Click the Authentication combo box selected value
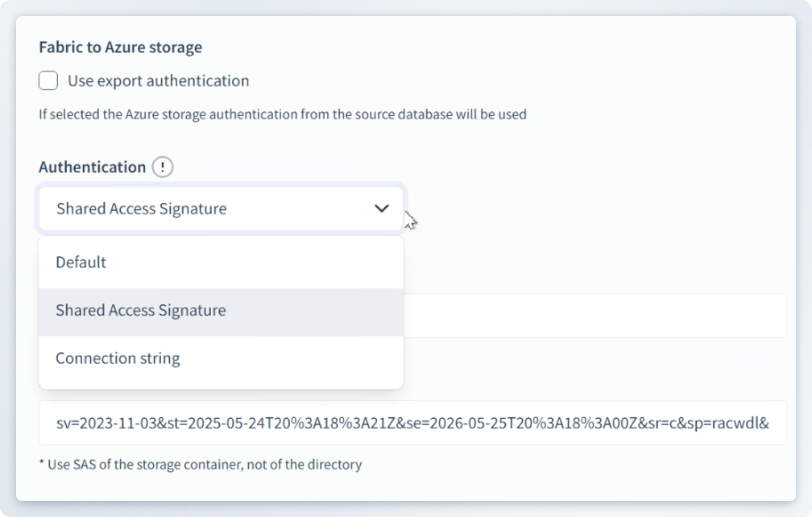 142,209
